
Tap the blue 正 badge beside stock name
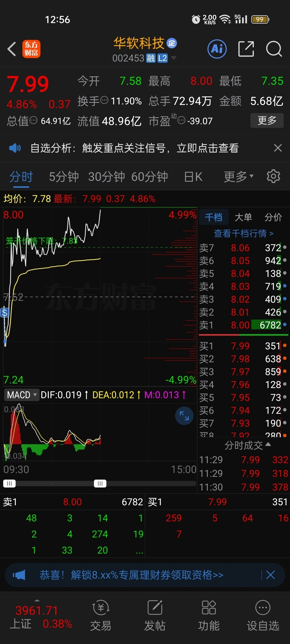click(x=172, y=43)
